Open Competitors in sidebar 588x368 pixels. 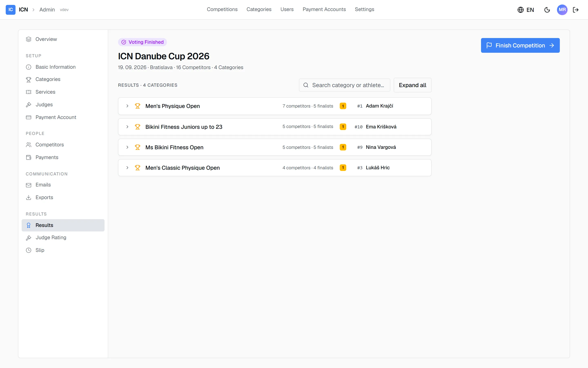tap(63, 145)
